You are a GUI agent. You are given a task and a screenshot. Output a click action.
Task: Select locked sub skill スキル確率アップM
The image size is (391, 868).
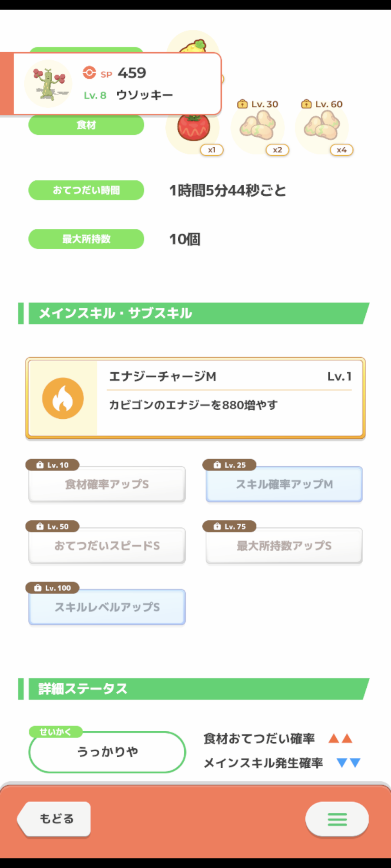[x=284, y=484]
